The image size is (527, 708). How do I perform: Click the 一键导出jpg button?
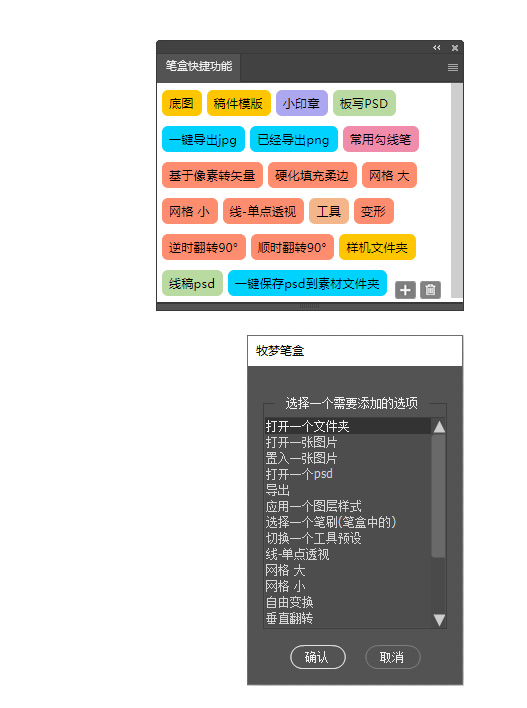coord(203,139)
